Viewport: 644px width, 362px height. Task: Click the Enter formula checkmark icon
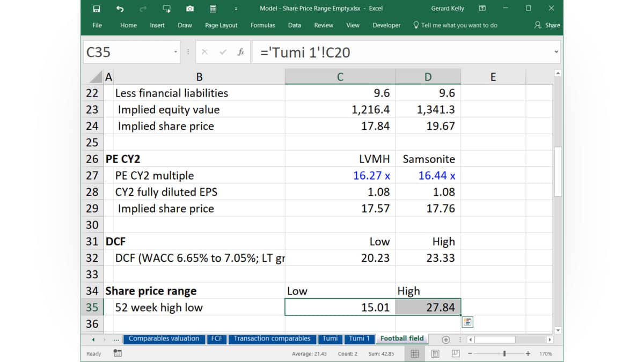(x=223, y=52)
